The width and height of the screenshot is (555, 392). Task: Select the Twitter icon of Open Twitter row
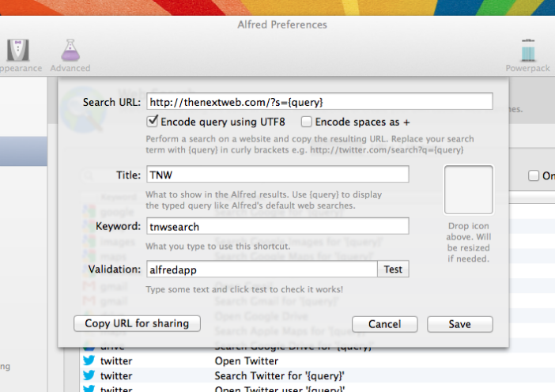click(89, 360)
